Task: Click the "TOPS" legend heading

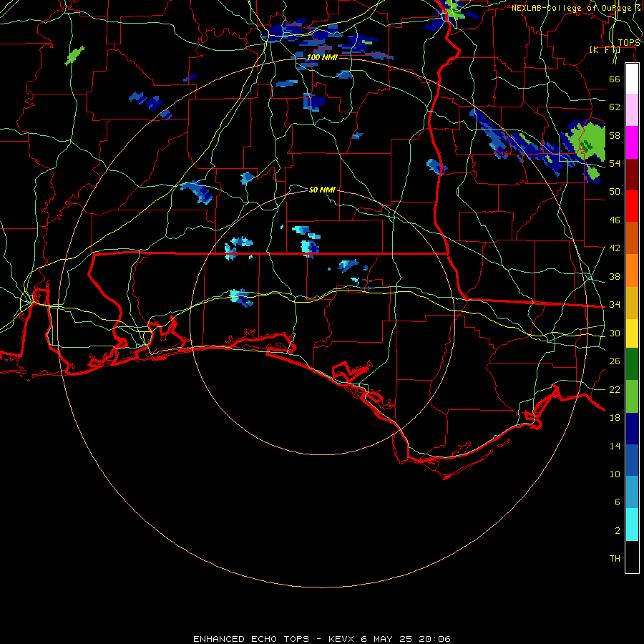Action: 629,43
